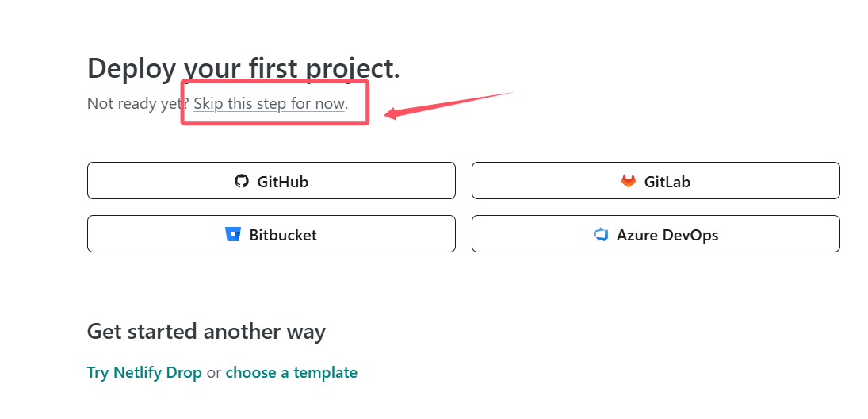This screenshot has width=868, height=419.
Task: Click the blue Bitbucket bucket icon
Action: [232, 235]
